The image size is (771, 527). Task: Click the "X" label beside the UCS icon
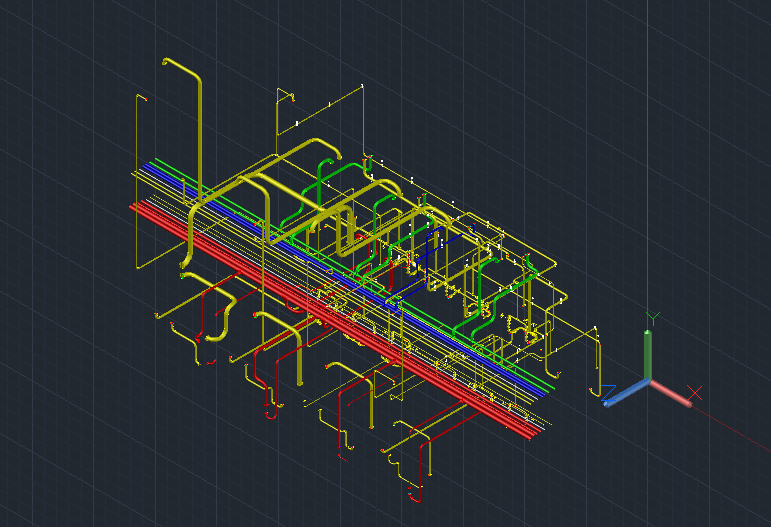click(x=695, y=393)
